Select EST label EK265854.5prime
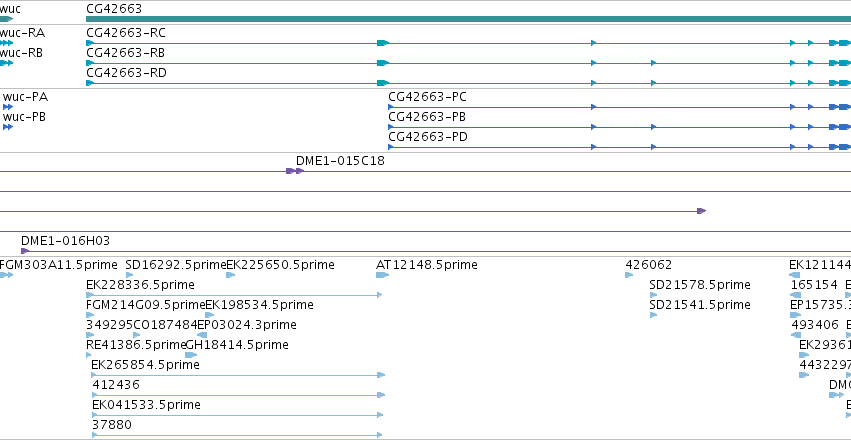The width and height of the screenshot is (851, 440). 145,365
